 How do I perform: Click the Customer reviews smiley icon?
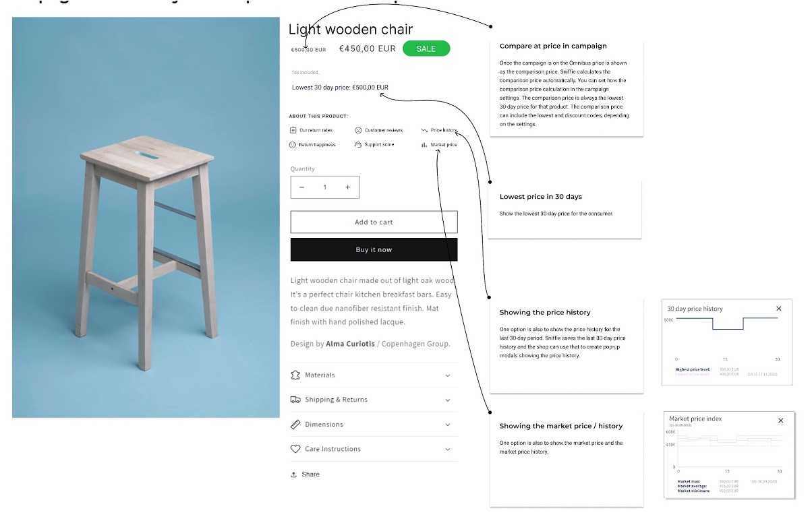pyautogui.click(x=358, y=130)
